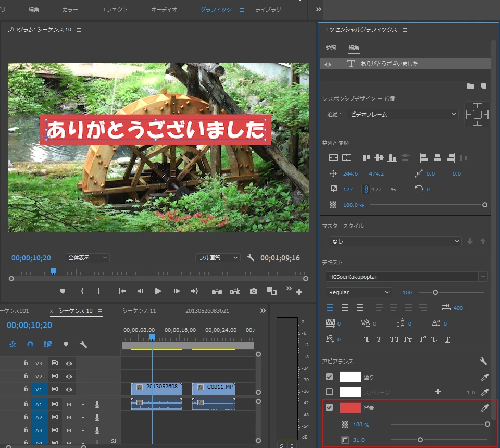Image resolution: width=500 pixels, height=448 pixels.
Task: Show more workspaces double chevron
Action: tap(318, 9)
